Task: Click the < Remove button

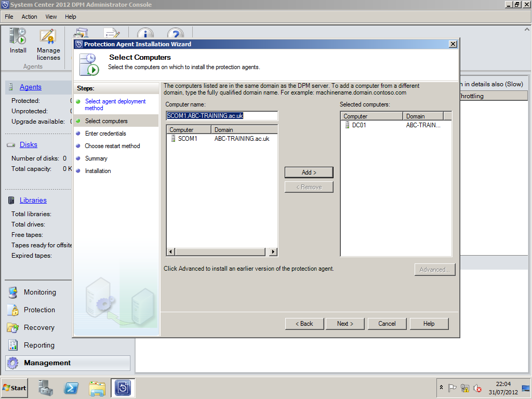Action: pyautogui.click(x=309, y=187)
